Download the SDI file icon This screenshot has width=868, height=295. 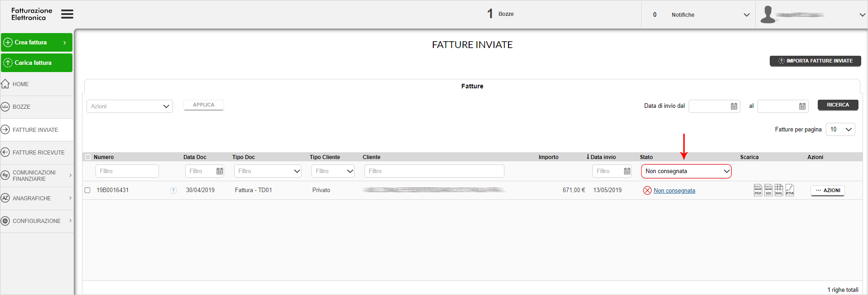point(768,190)
